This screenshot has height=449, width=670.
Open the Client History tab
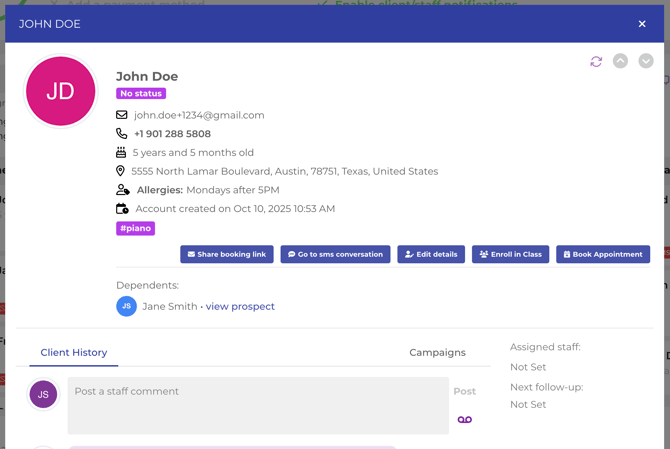pyautogui.click(x=74, y=352)
